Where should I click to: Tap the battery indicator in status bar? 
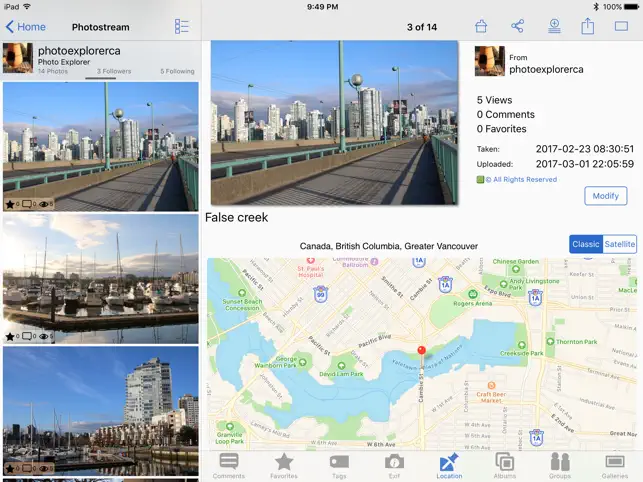(632, 7)
